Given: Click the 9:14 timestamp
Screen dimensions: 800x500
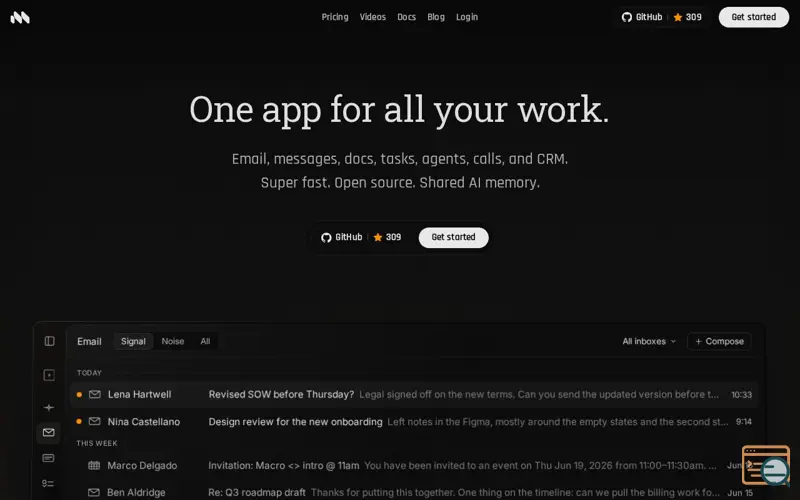Looking at the screenshot, I should (x=743, y=421).
